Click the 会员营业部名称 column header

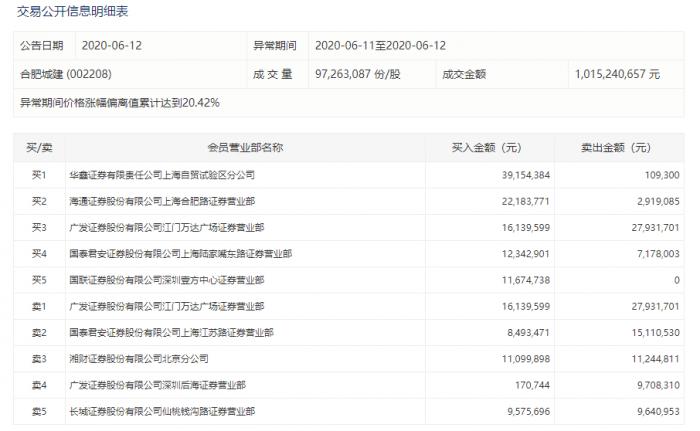pos(245,147)
